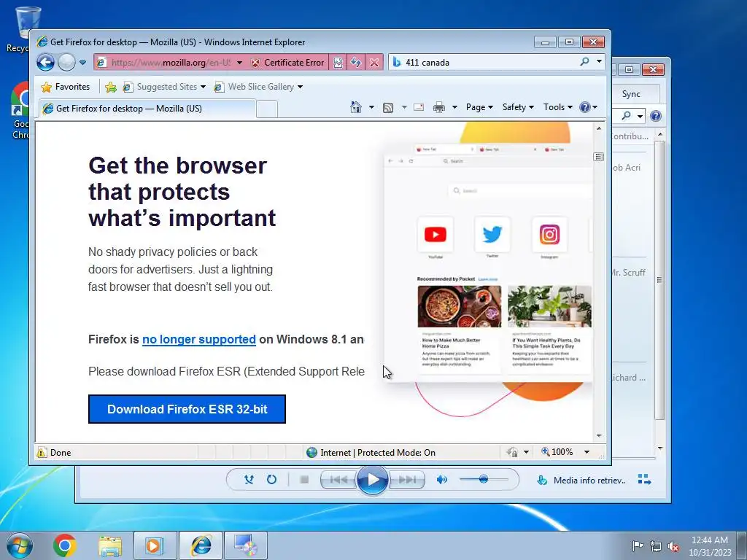Add page to Favorites bar icon
Viewport: 747px width, 560px height.
tap(111, 87)
